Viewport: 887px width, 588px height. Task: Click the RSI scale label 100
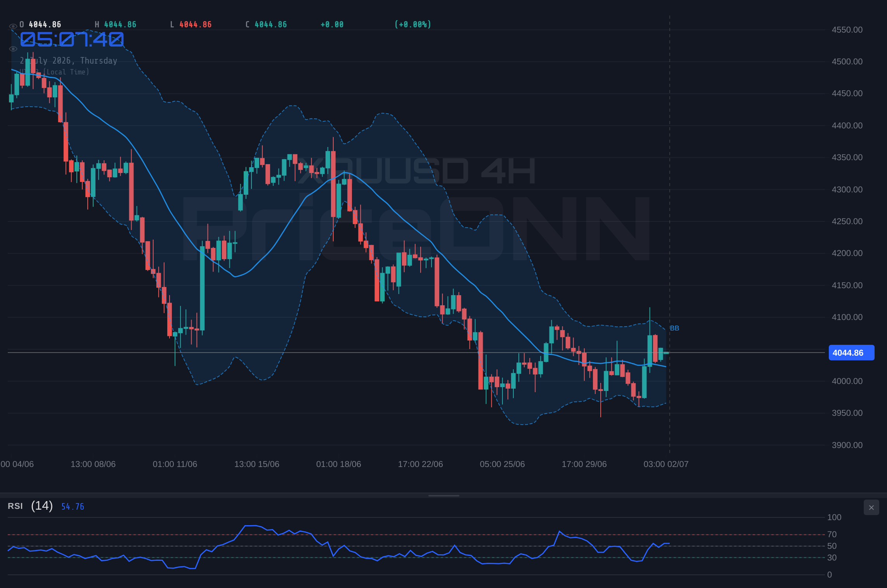click(x=834, y=517)
